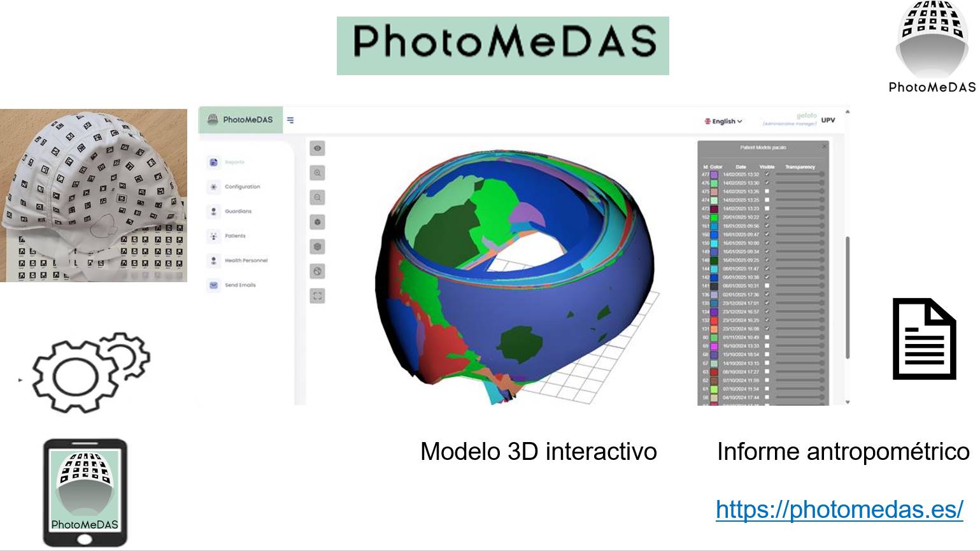Select the wireframe cube view tool
The image size is (980, 551).
tap(317, 247)
